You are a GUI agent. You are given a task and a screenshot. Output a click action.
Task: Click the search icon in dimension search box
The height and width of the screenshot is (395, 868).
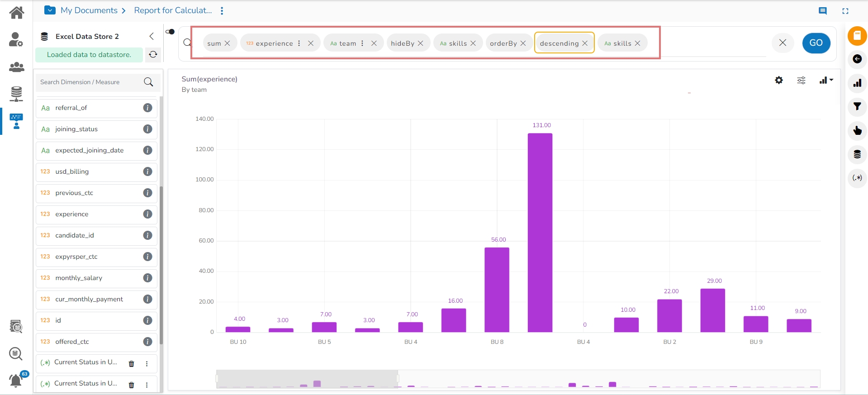148,82
